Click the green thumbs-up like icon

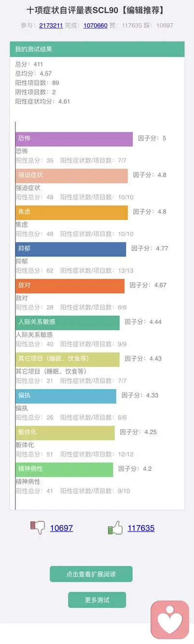[115, 528]
